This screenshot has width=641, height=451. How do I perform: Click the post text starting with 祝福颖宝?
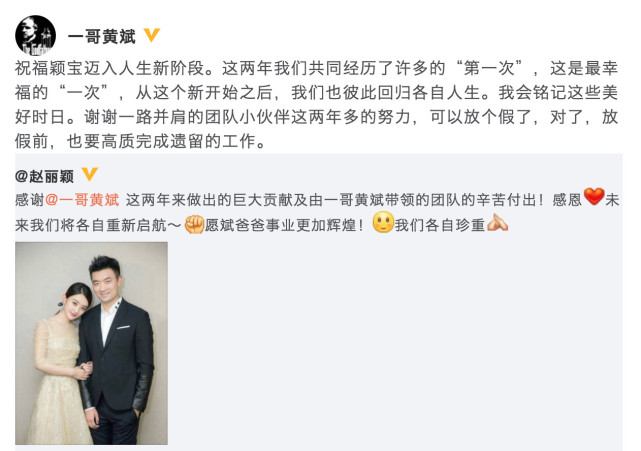(316, 105)
